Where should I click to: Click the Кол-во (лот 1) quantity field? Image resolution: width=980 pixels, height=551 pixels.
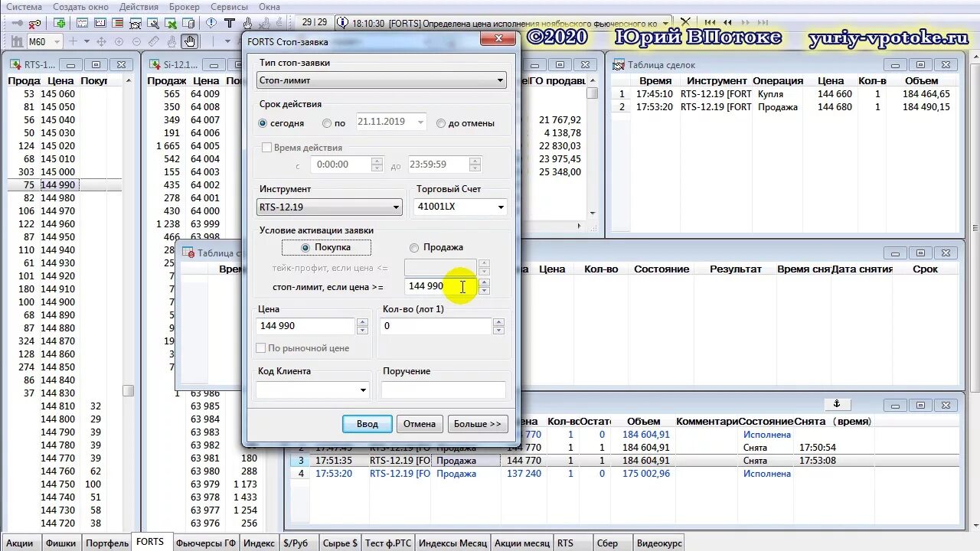[x=436, y=326]
